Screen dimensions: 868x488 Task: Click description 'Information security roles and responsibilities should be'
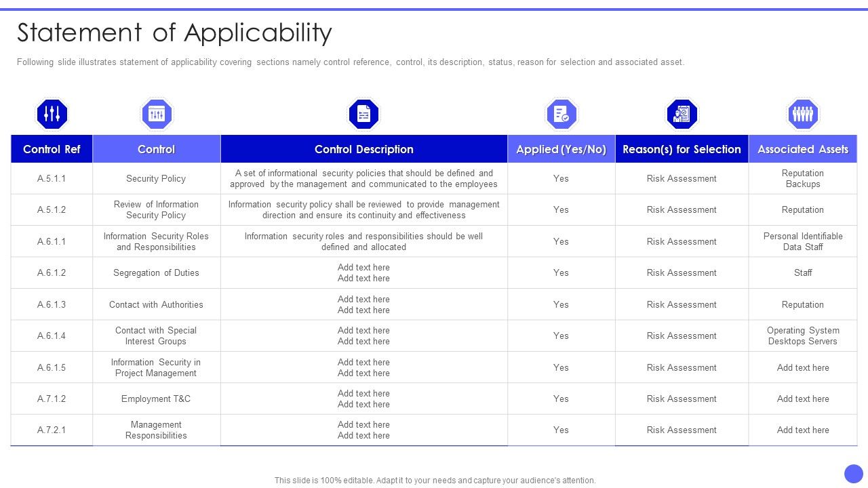click(364, 242)
